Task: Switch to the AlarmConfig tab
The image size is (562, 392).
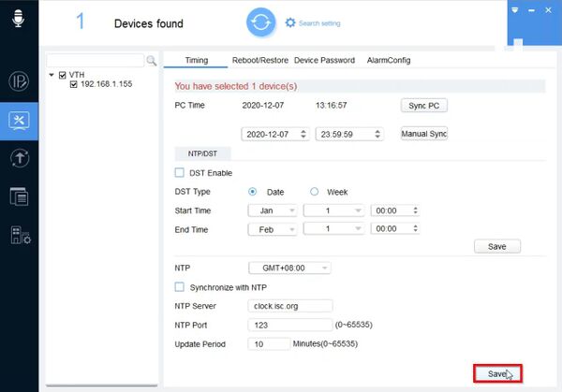Action: (389, 60)
